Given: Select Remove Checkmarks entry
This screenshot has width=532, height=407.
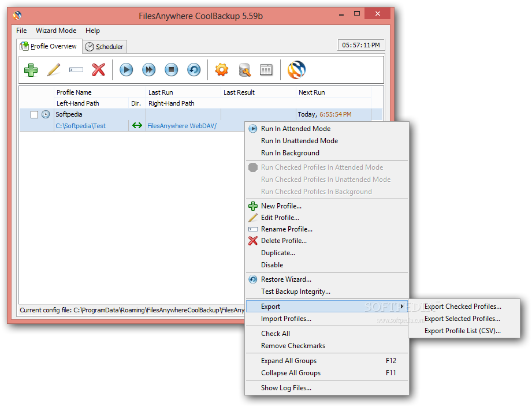Looking at the screenshot, I should [327, 346].
